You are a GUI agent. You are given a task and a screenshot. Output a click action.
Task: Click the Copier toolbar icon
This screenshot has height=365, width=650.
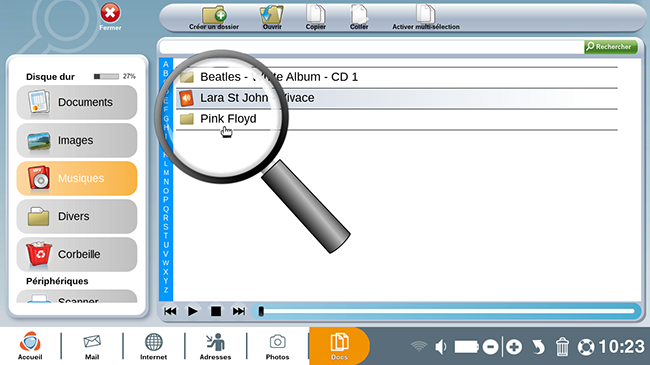coord(315,16)
